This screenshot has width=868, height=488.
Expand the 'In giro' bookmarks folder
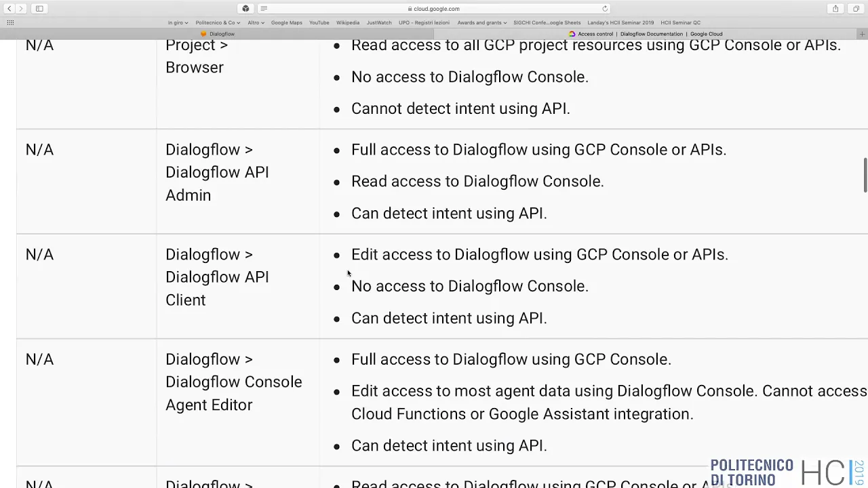click(x=178, y=22)
